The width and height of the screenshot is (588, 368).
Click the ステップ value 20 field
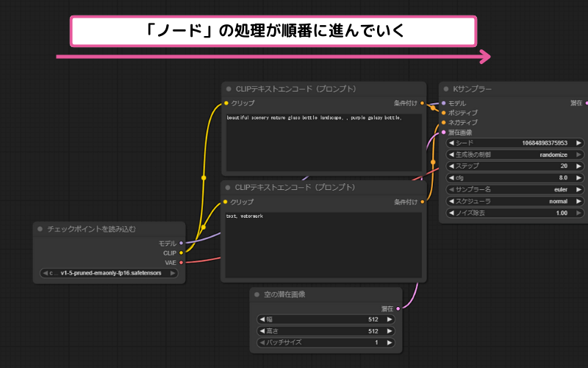pos(515,166)
